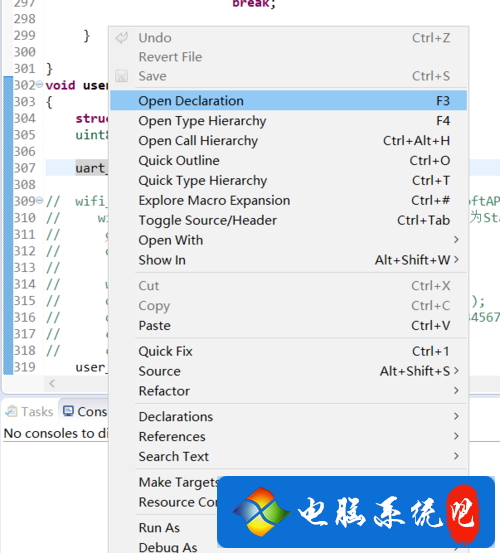
Task: Click 'uart_' text on highlighted line 307
Action: (x=91, y=168)
